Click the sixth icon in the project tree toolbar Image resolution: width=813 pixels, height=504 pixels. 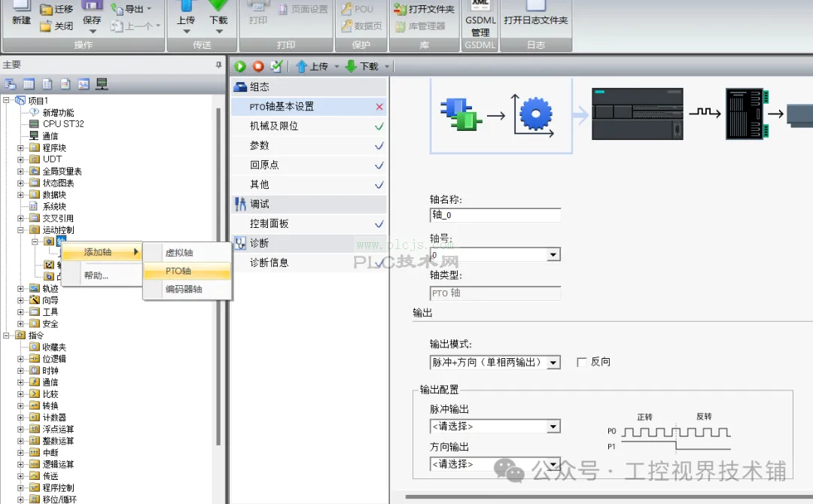(102, 84)
